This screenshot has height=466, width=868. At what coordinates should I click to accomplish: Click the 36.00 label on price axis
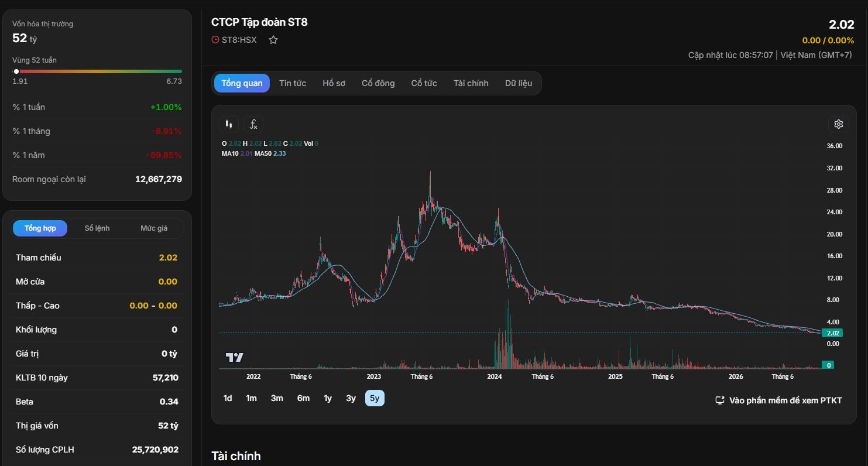(x=834, y=146)
